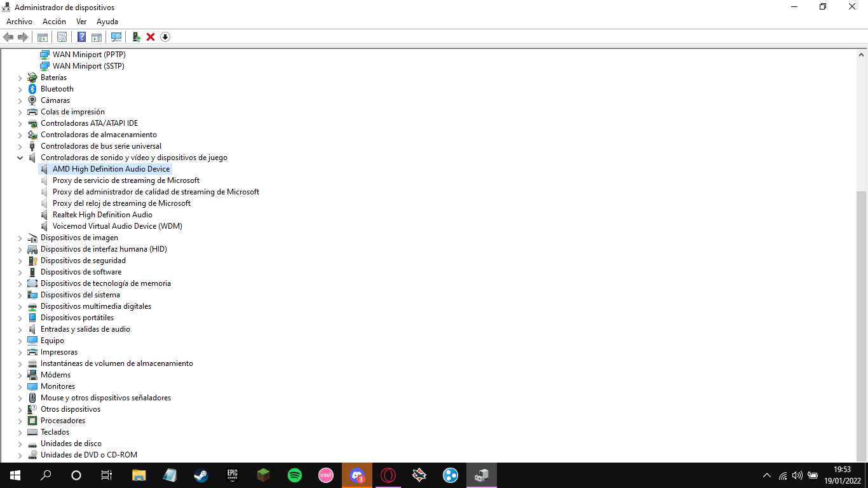
Task: Click the WAN Miniport (PPTP) network icon
Action: pyautogui.click(x=44, y=55)
